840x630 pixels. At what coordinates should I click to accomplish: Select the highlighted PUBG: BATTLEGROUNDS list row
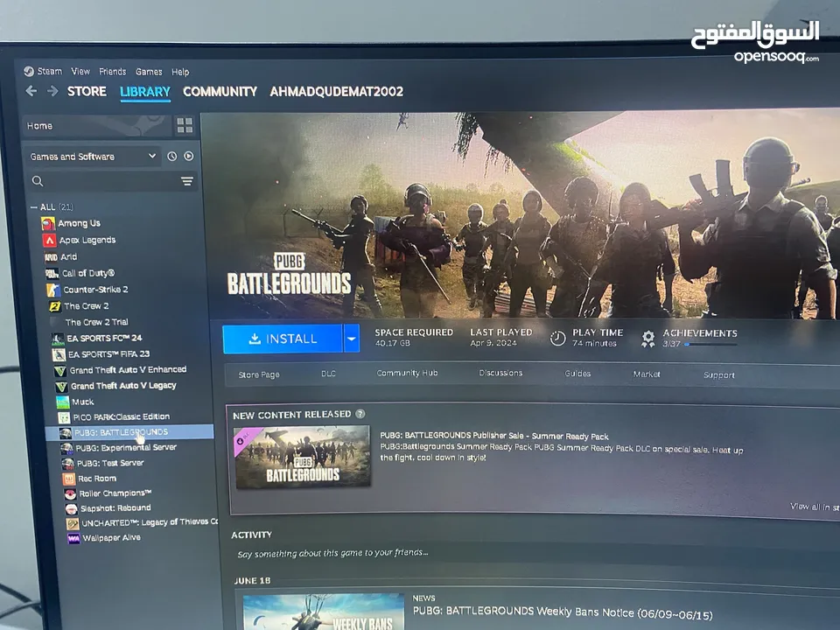coord(129,432)
